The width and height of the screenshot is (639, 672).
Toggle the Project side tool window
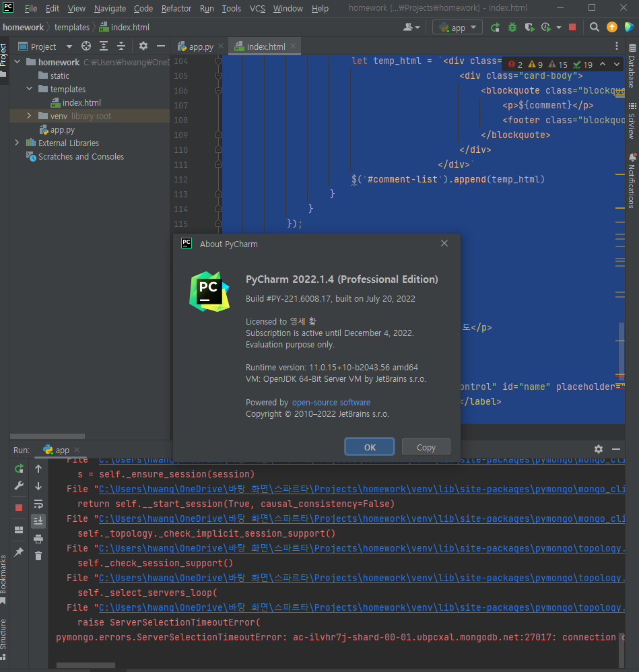click(3, 60)
